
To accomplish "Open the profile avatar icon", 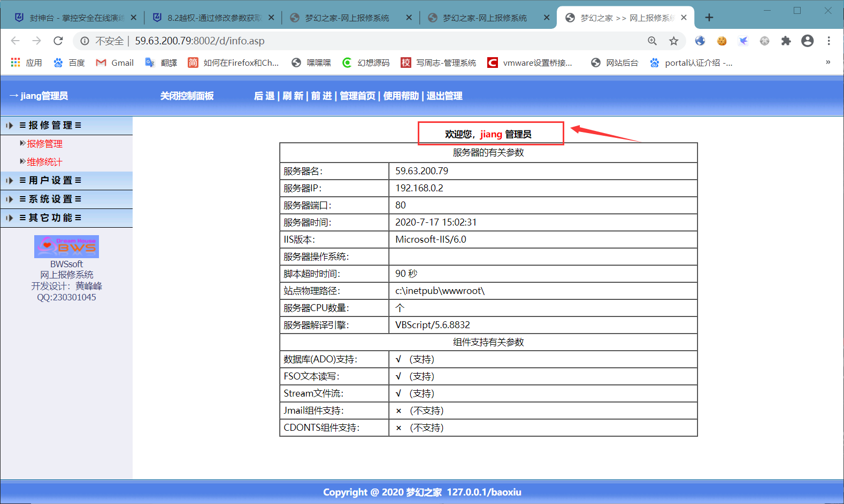I will [807, 41].
